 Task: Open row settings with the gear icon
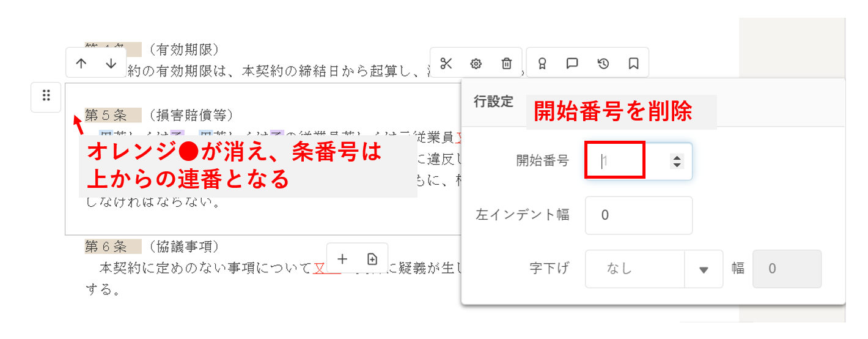click(476, 64)
